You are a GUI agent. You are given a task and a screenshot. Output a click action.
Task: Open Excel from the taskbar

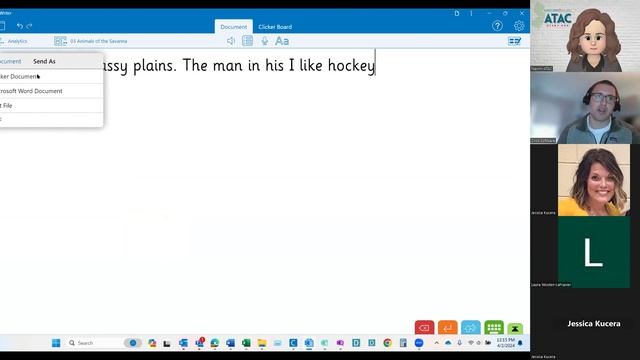click(x=246, y=343)
